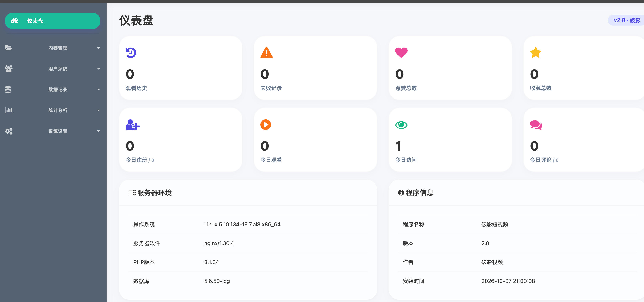
Task: Click the history clock icon on 观看历史 card
Action: 131,53
